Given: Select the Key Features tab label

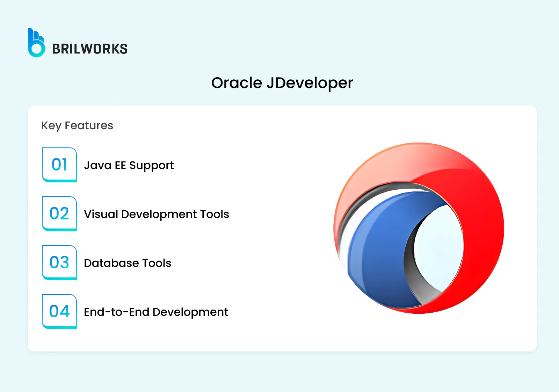Looking at the screenshot, I should coord(77,125).
